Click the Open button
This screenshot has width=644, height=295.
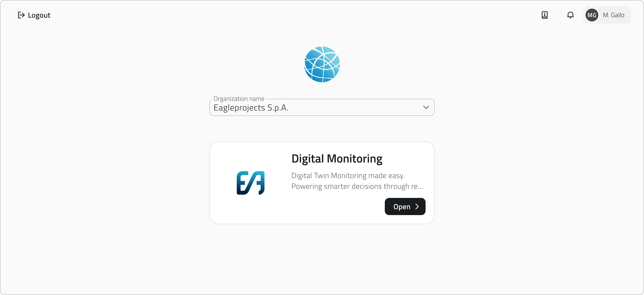405,206
